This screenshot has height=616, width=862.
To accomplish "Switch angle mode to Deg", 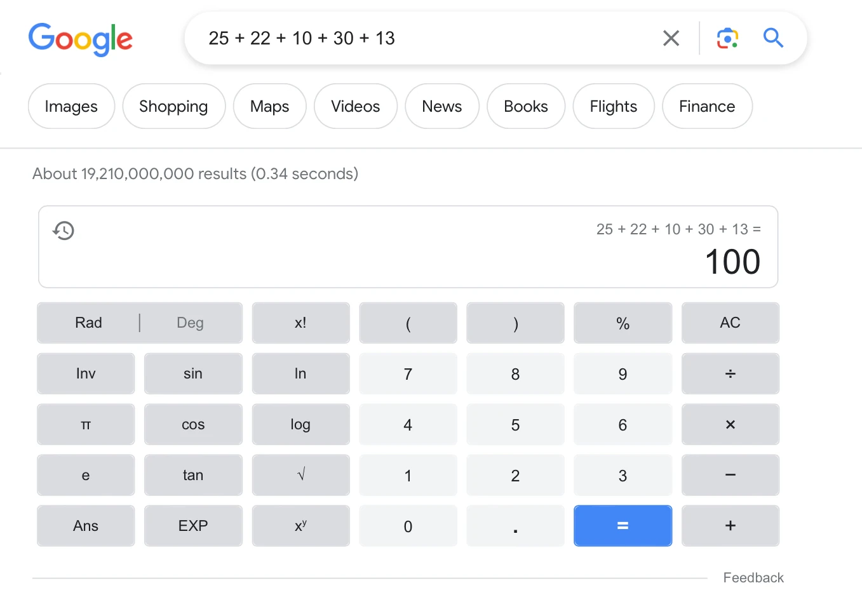I will coord(190,323).
